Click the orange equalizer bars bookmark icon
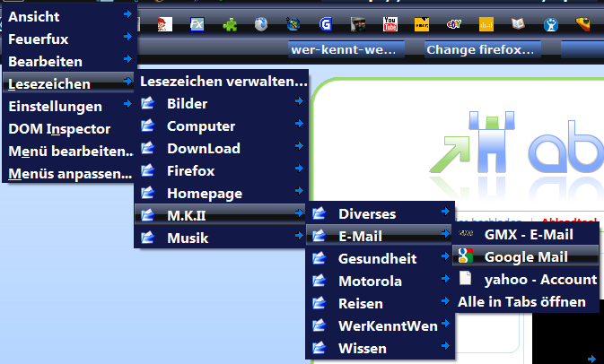This screenshot has width=604, height=364. click(486, 24)
